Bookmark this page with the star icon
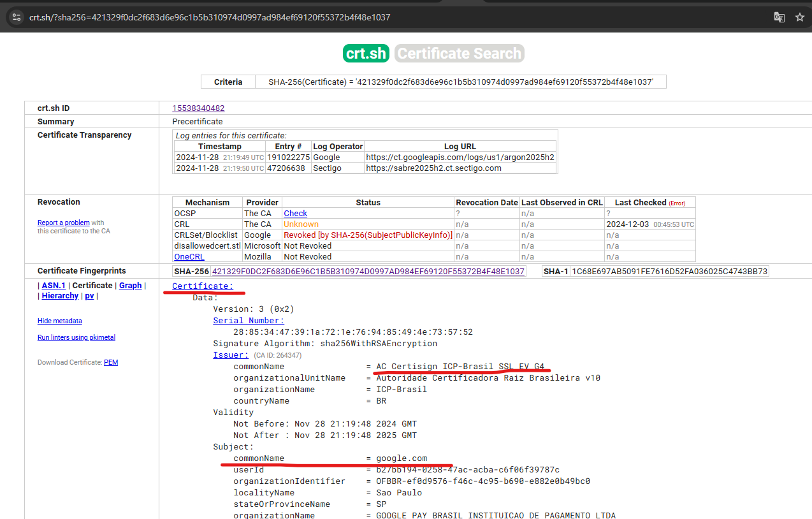Screen dimensions: 812x519 tap(800, 17)
